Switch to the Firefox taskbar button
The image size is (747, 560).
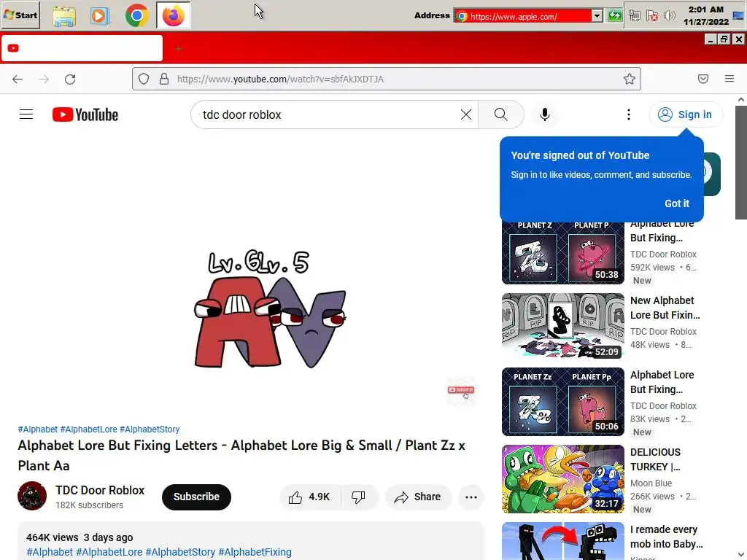point(174,15)
